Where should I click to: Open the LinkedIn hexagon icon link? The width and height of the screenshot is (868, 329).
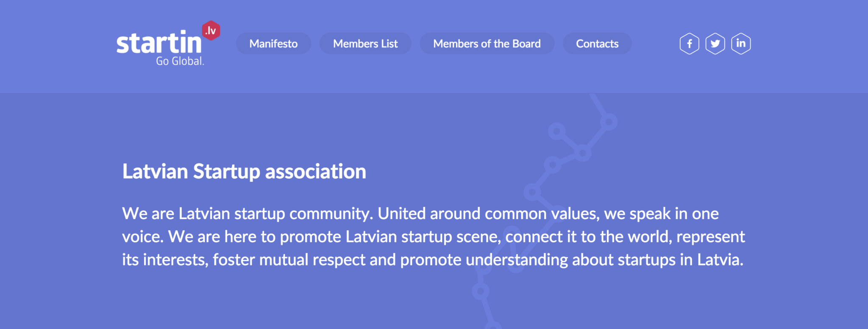[741, 44]
